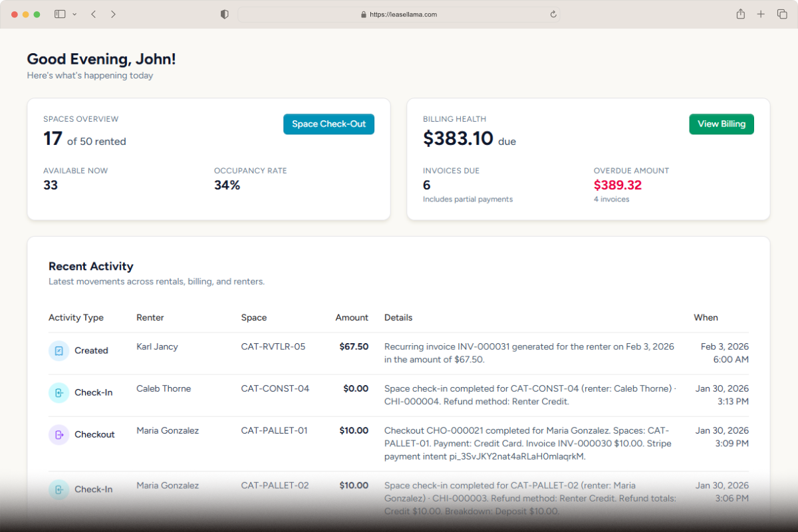This screenshot has width=798, height=532.
Task: Open a new tab with plus icon
Action: point(761,14)
